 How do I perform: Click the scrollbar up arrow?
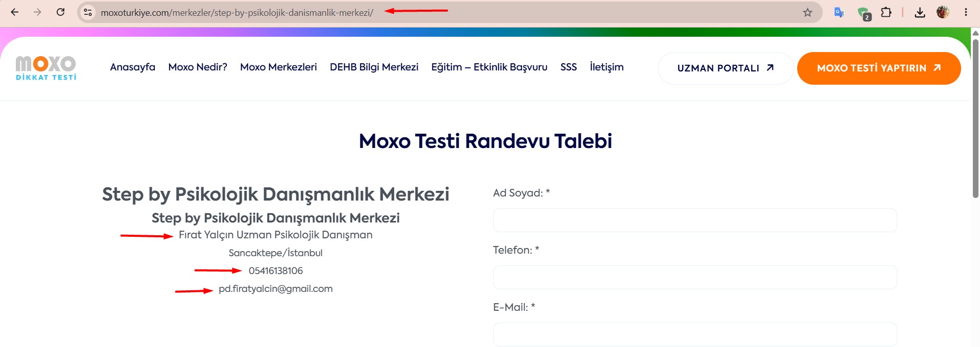click(975, 33)
